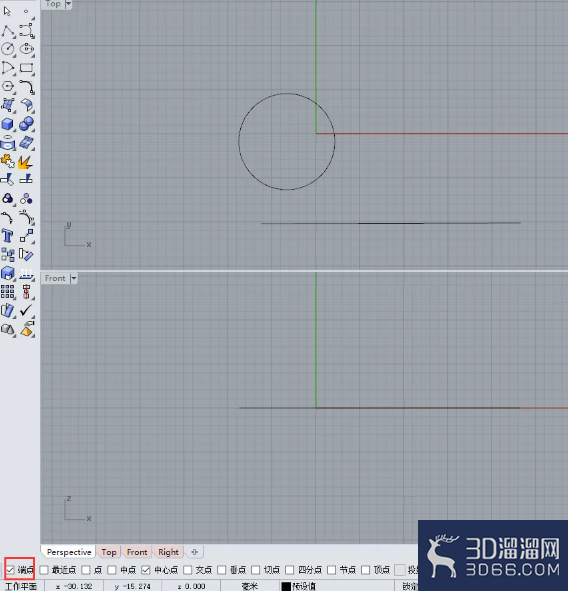Screen dimensions: 568x591
Task: Click the 工作平面 status bar pane
Action: click(21, 586)
